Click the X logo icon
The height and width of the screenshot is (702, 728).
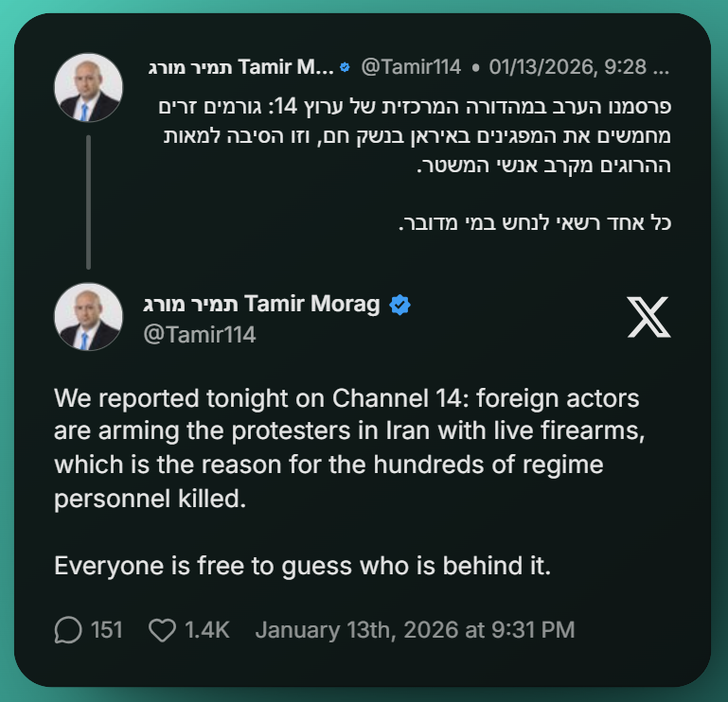click(x=648, y=316)
